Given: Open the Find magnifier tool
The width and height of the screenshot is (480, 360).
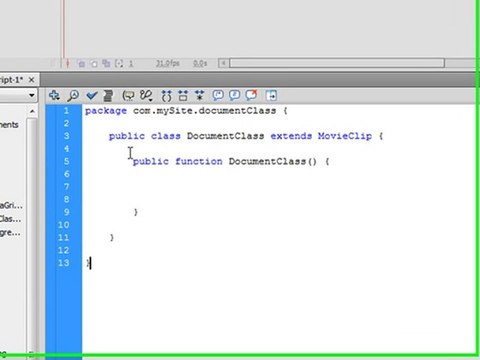Looking at the screenshot, I should (73, 96).
